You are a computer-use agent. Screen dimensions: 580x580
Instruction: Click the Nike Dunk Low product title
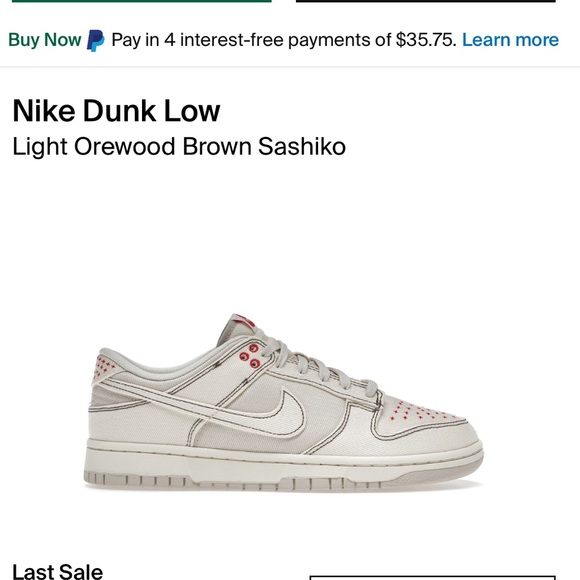click(x=117, y=110)
